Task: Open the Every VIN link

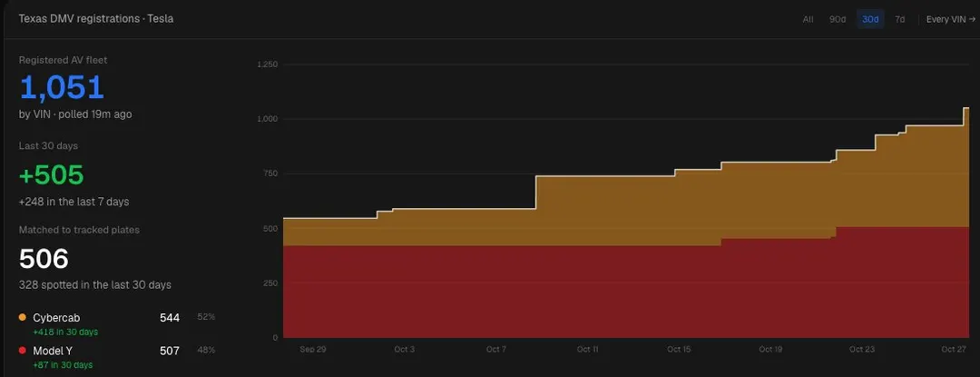Action: [x=951, y=19]
